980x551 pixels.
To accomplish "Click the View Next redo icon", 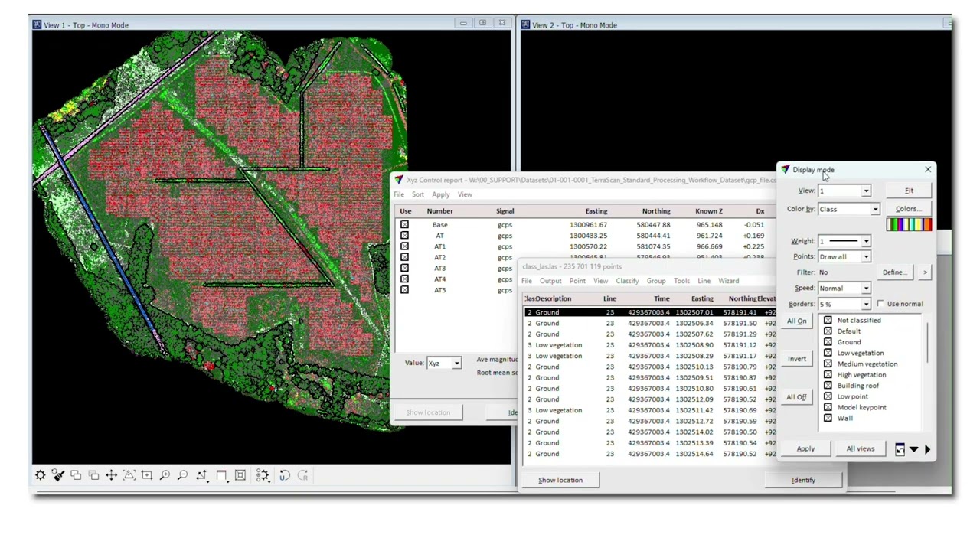I will 302,475.
